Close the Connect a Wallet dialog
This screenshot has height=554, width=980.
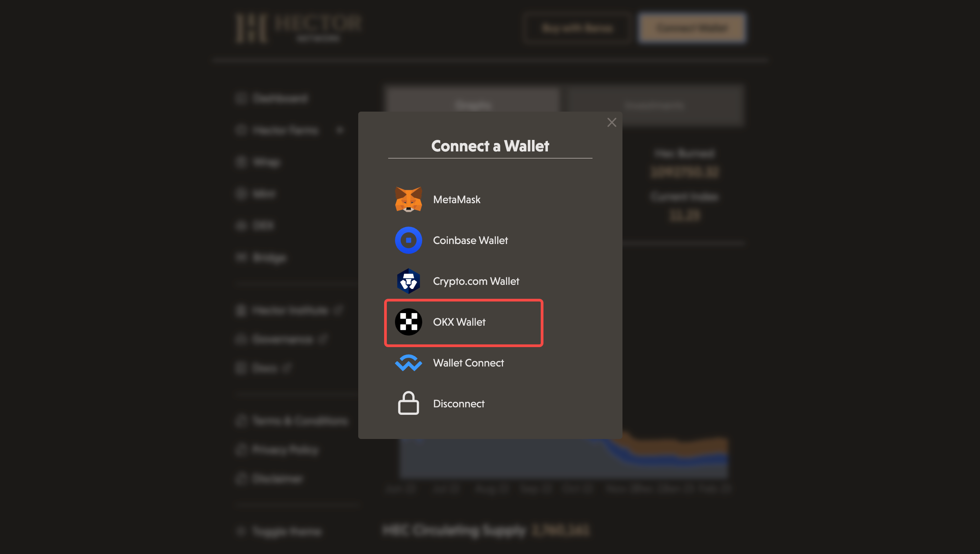(x=612, y=123)
